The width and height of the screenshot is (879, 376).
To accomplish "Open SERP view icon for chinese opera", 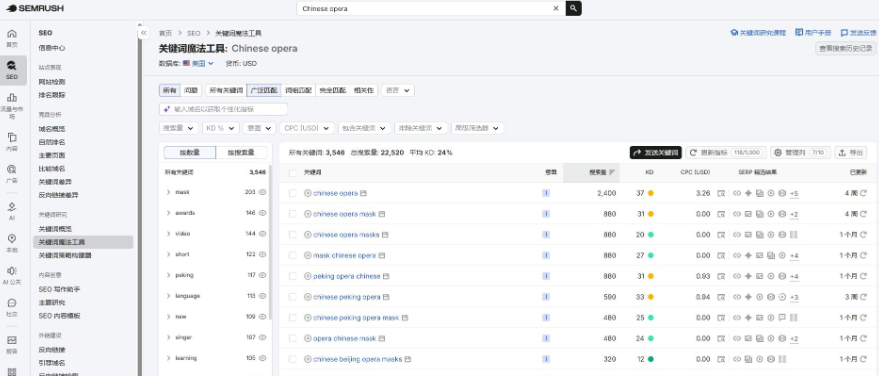I will (x=721, y=193).
